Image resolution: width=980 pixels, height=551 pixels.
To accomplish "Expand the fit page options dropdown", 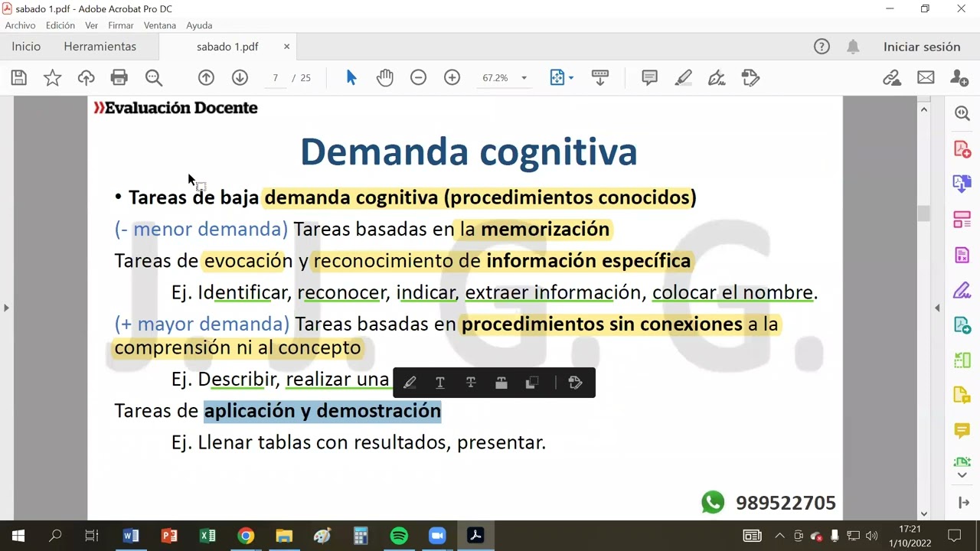I will tap(571, 78).
